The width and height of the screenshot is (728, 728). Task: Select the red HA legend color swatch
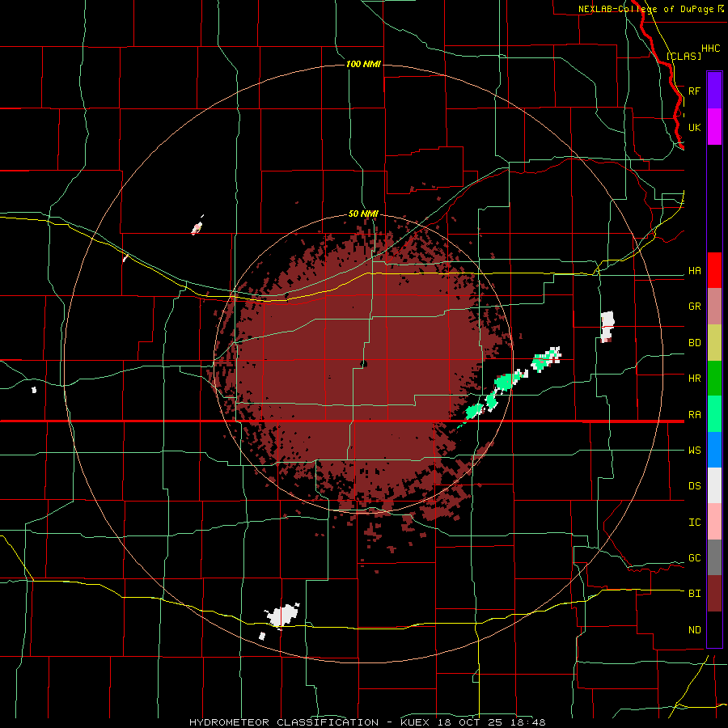pyautogui.click(x=714, y=270)
